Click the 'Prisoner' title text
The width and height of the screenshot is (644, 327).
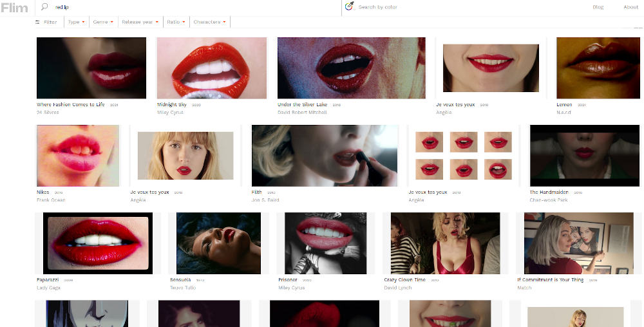click(287, 280)
